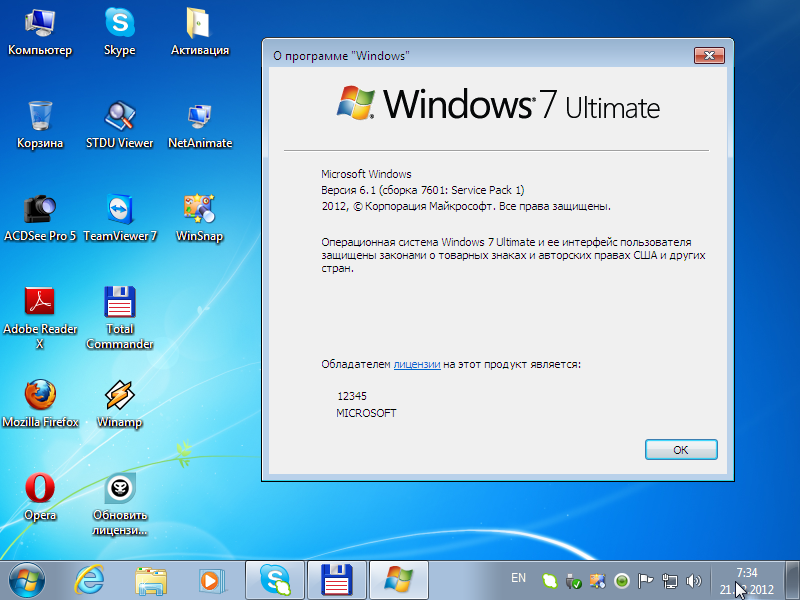Open the network status tray icon
This screenshot has width=800, height=600.
669,581
